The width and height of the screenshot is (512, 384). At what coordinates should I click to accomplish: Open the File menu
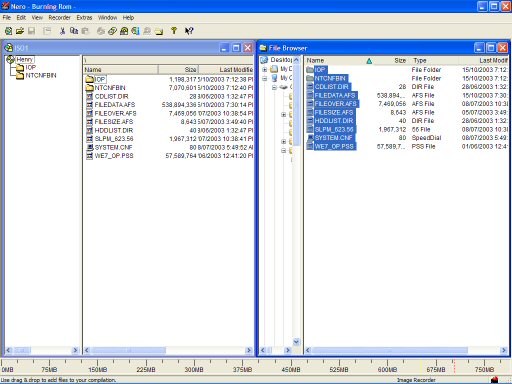coord(7,18)
